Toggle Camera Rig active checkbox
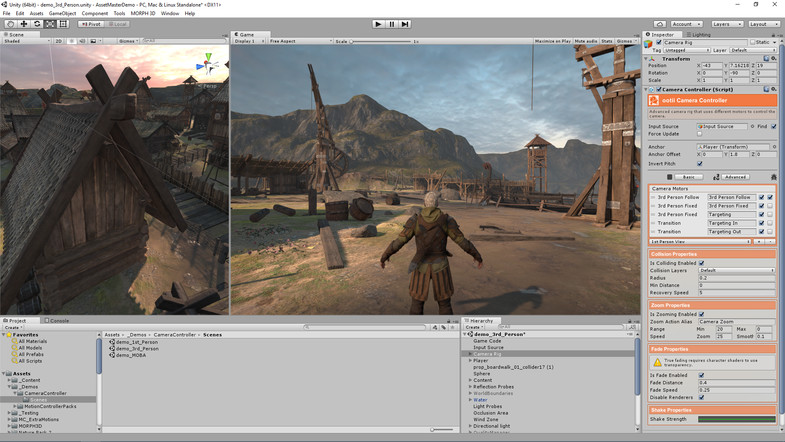The height and width of the screenshot is (442, 785). tap(659, 43)
